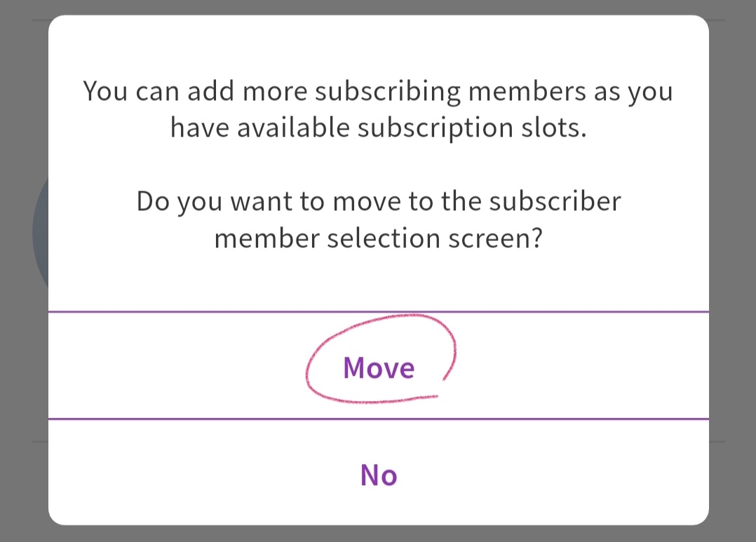756x542 pixels.
Task: Decline moving to the member selection screen
Action: pos(379,475)
